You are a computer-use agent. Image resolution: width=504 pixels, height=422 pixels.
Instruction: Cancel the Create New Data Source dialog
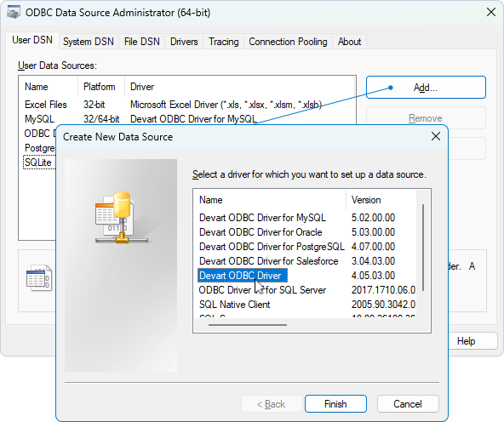click(x=408, y=403)
